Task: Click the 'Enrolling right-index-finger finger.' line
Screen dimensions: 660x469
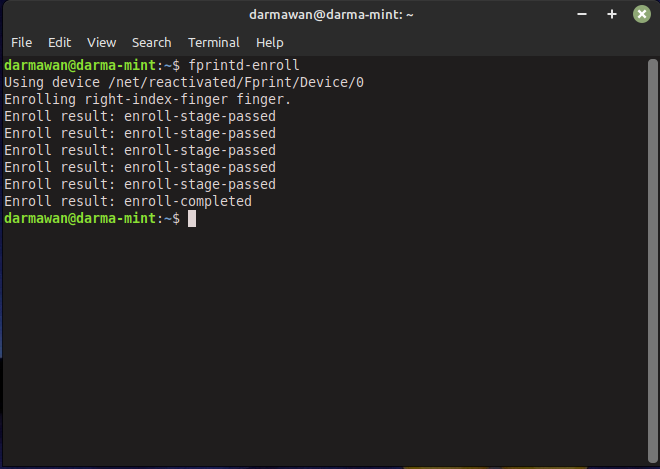Action: click(148, 99)
